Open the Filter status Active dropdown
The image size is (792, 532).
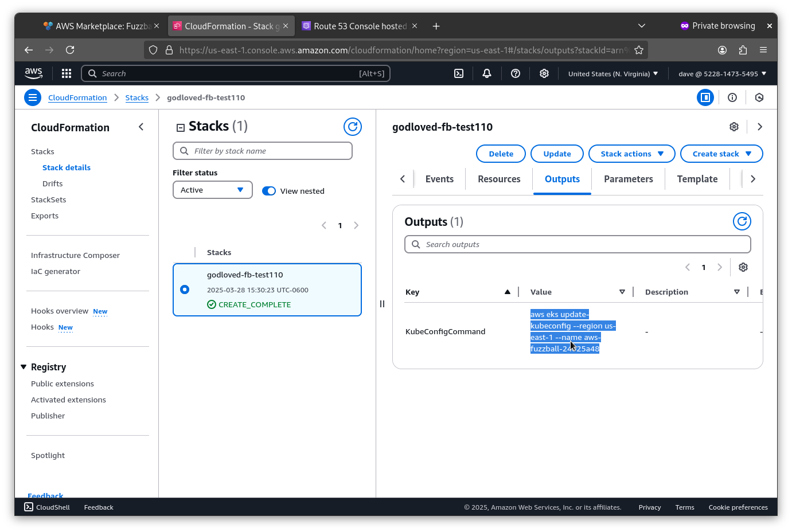212,190
